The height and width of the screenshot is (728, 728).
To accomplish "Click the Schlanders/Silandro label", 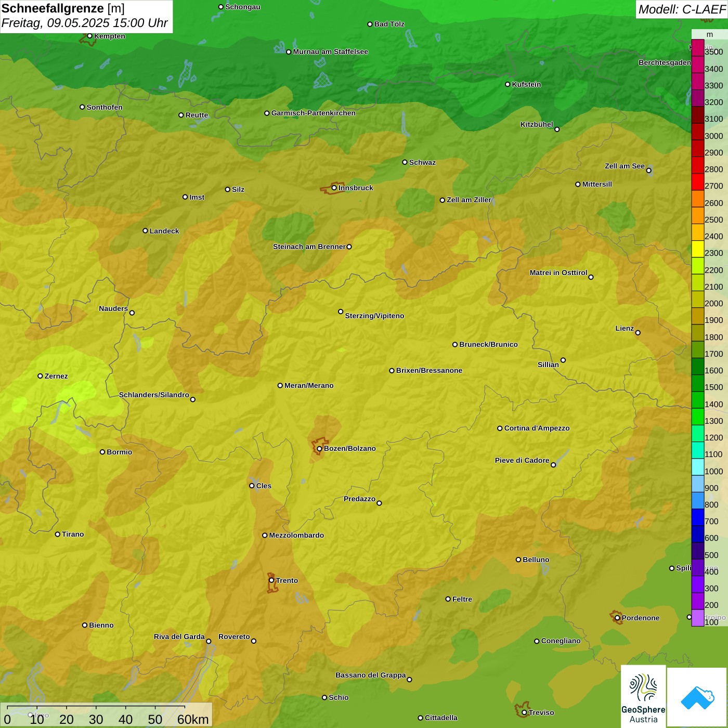I will coord(154,395).
